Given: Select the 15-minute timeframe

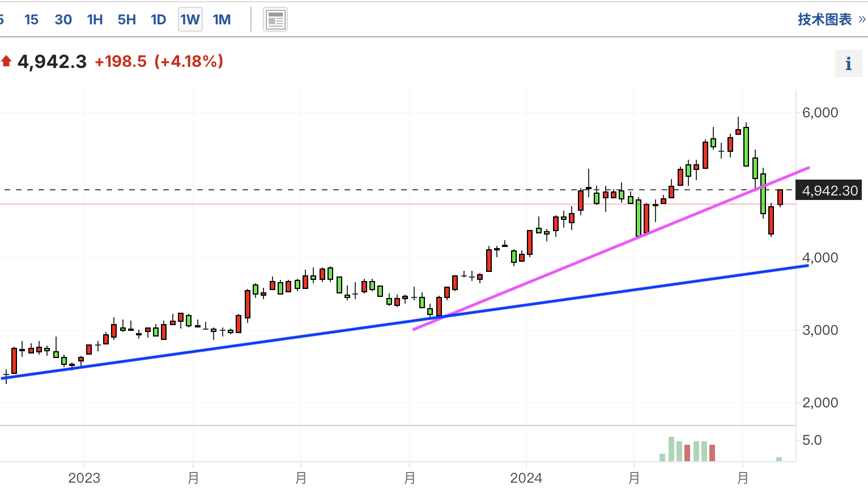Looking at the screenshot, I should click(x=31, y=20).
